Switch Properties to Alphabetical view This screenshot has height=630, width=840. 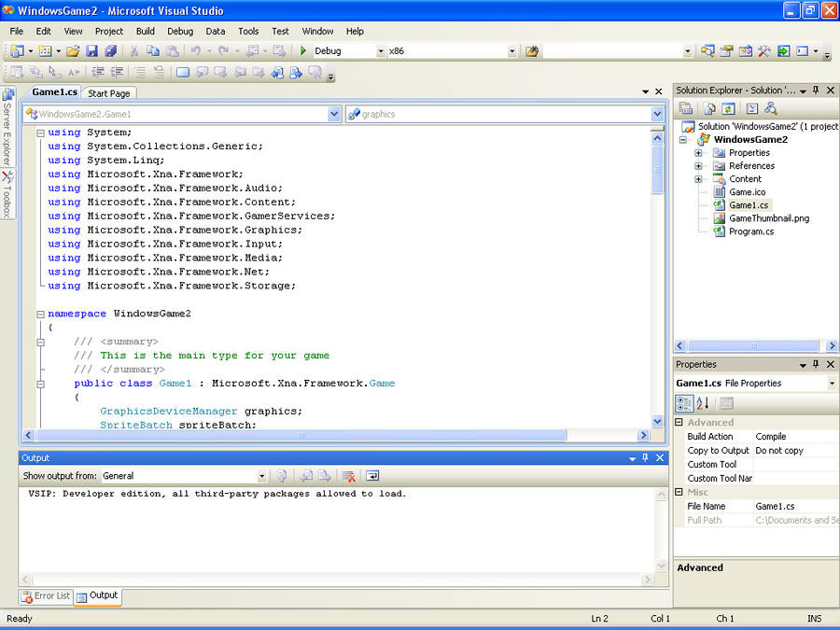point(703,403)
